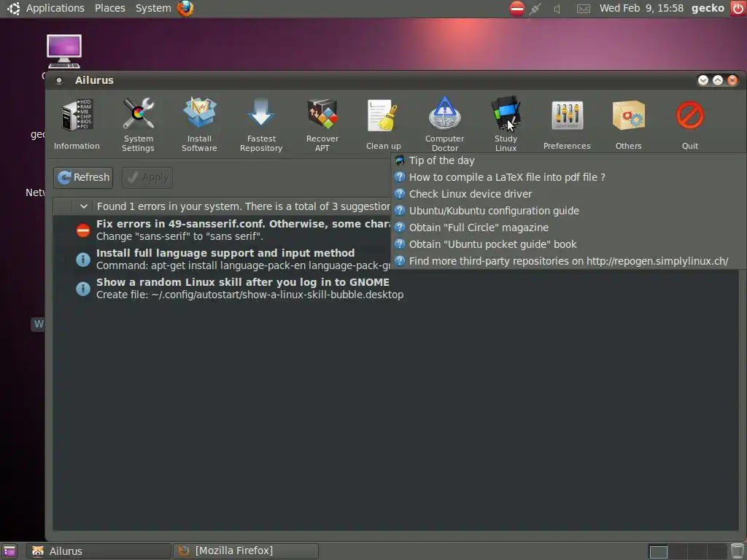Open the clock showing Wed Feb 9, 15:58
The height and width of the screenshot is (560, 747).
(641, 8)
